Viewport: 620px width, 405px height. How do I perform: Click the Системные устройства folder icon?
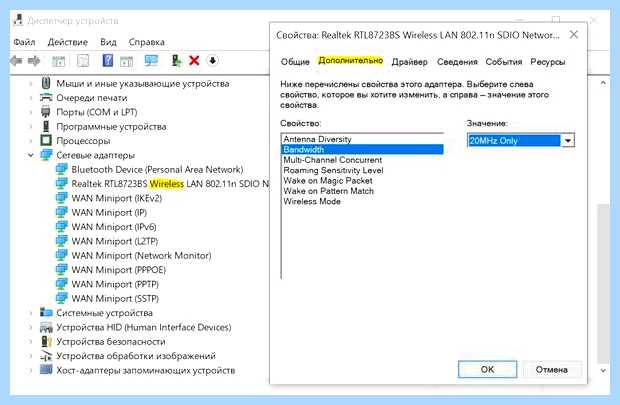point(46,312)
